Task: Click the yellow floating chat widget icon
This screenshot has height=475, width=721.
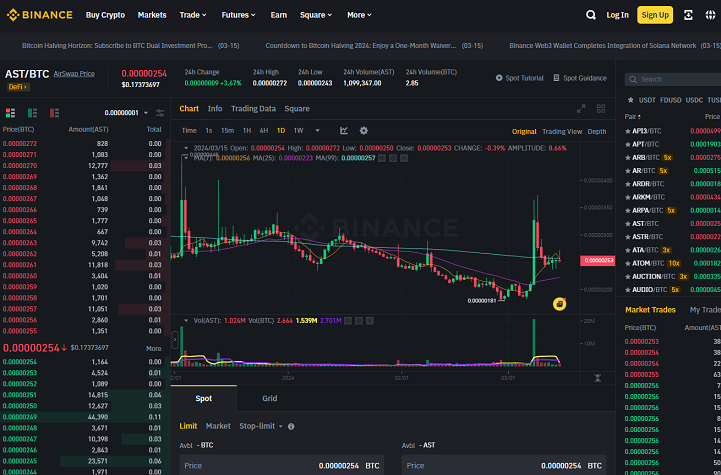Action: pos(559,303)
